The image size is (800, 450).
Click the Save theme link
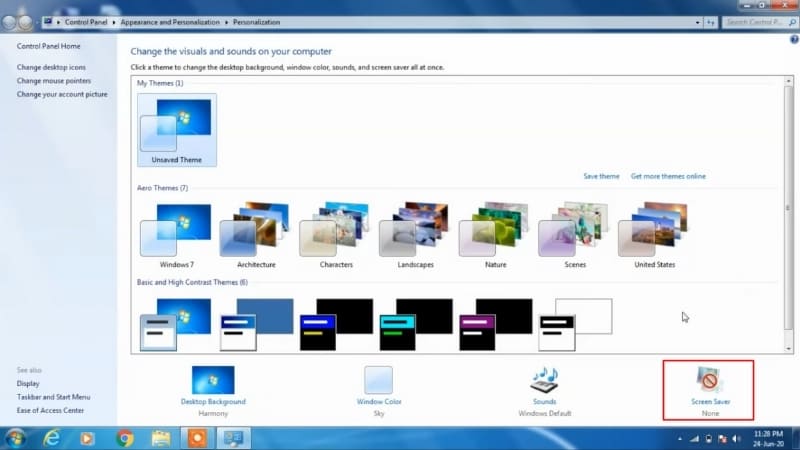coord(601,176)
